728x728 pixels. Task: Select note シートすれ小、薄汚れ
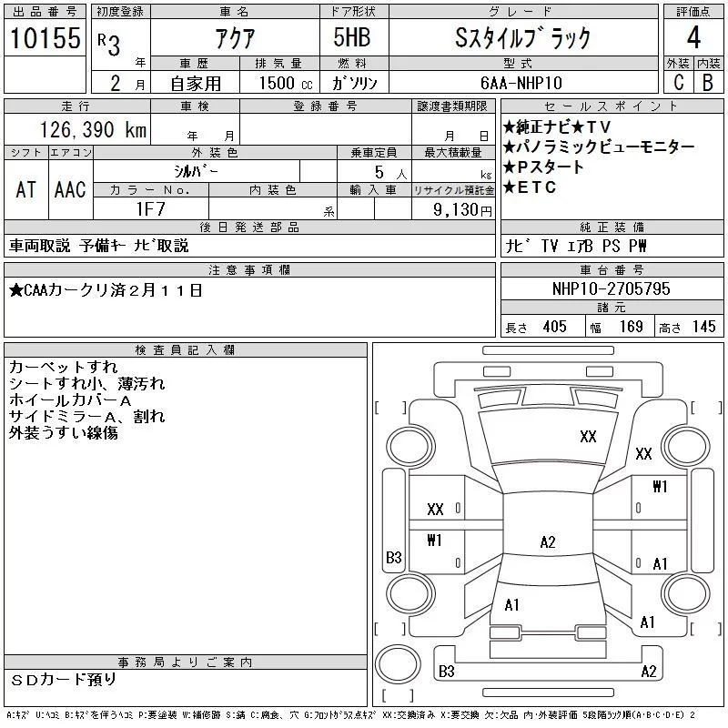click(x=86, y=383)
